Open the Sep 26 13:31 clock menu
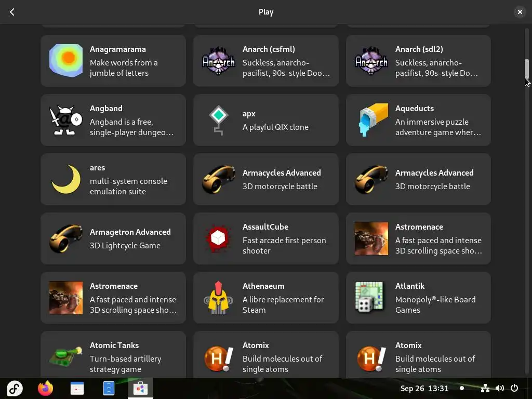The image size is (532, 399). click(x=424, y=388)
